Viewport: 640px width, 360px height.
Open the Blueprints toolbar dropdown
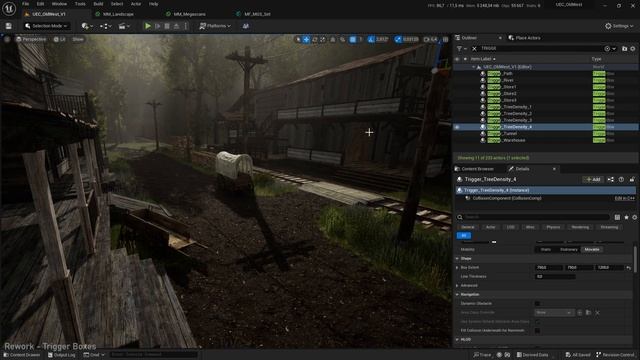106,26
